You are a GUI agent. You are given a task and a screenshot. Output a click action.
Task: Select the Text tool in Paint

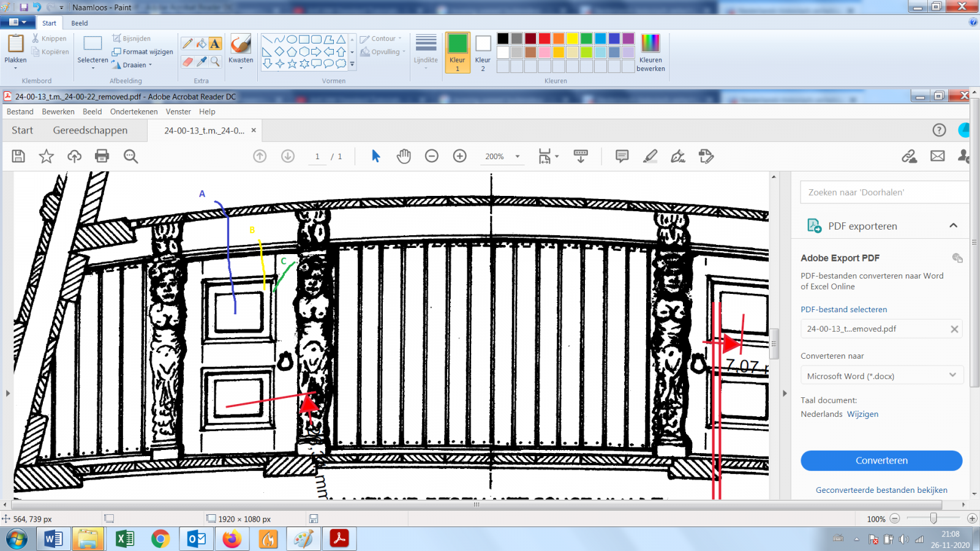tap(215, 43)
